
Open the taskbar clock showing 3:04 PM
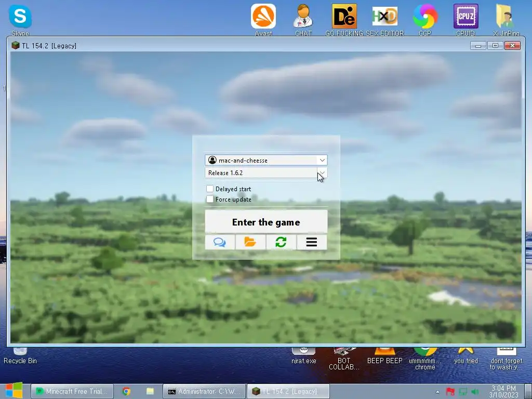503,391
